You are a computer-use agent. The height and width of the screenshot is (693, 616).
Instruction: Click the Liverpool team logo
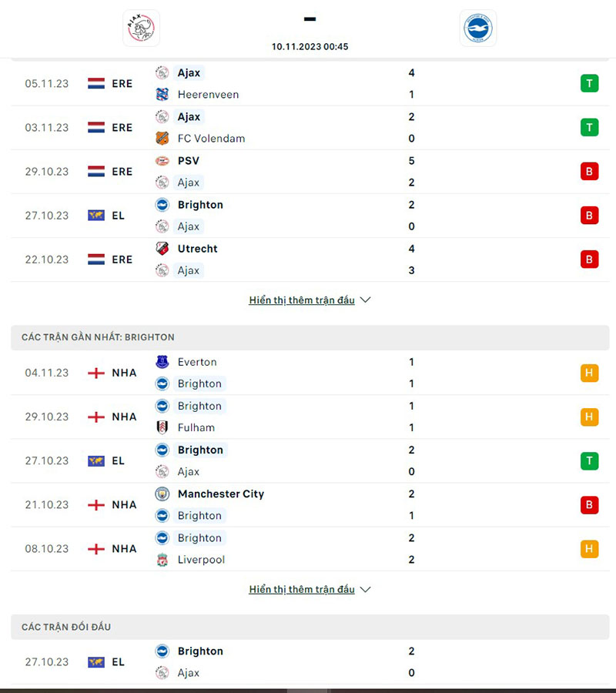point(162,560)
